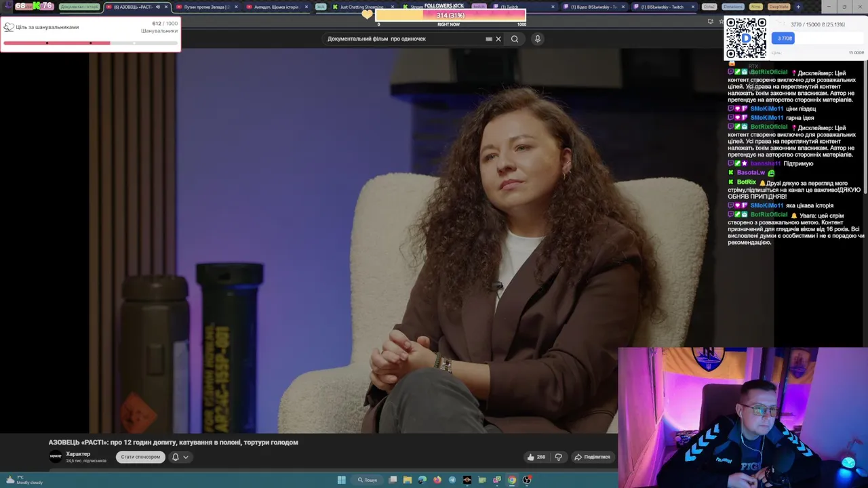
Task: Click the Followers Kick 314 progress bar
Action: pos(450,15)
